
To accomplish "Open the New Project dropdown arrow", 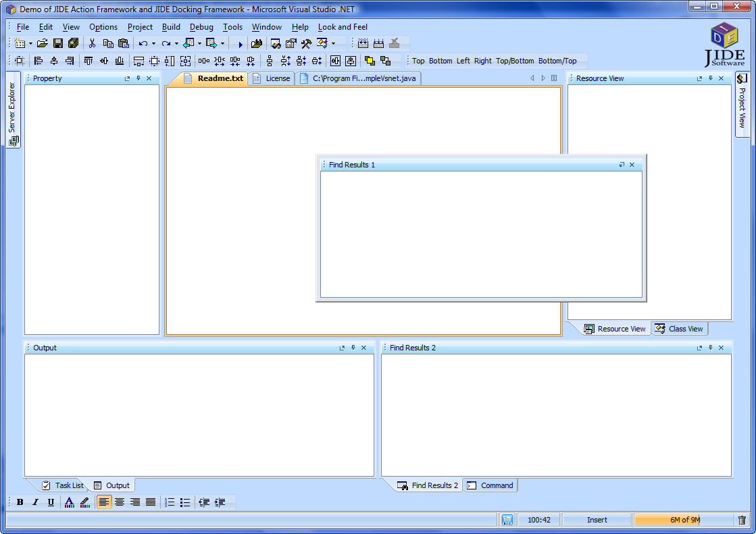I will point(30,44).
